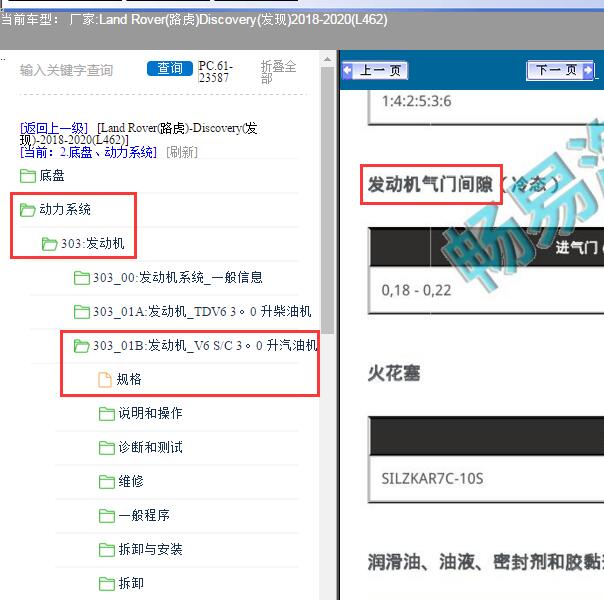The height and width of the screenshot is (600, 604).
Task: Open 303_00:发动机系统_一般信息
Action: coord(178,277)
